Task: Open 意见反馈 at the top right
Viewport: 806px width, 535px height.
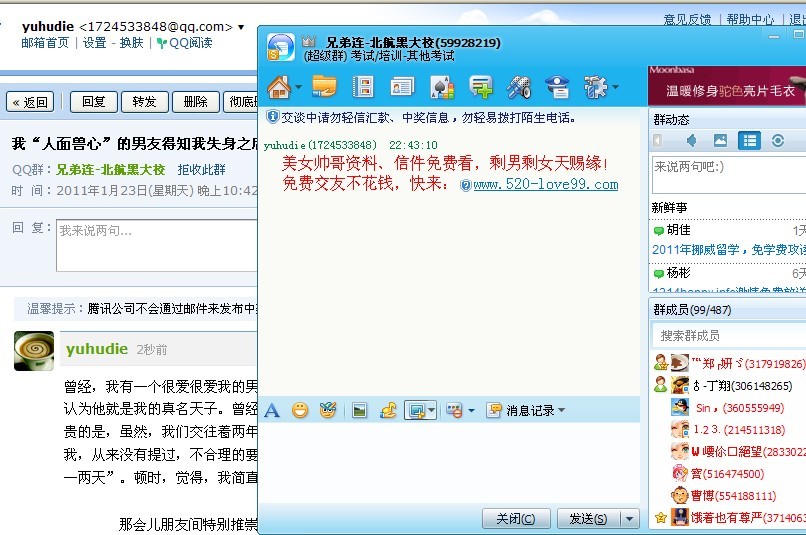Action: 687,20
